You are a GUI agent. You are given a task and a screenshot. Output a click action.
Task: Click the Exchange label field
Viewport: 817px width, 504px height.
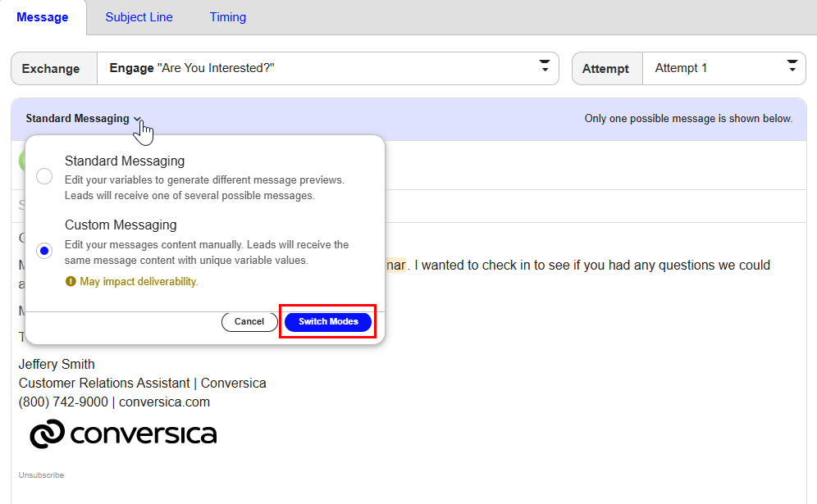[53, 68]
